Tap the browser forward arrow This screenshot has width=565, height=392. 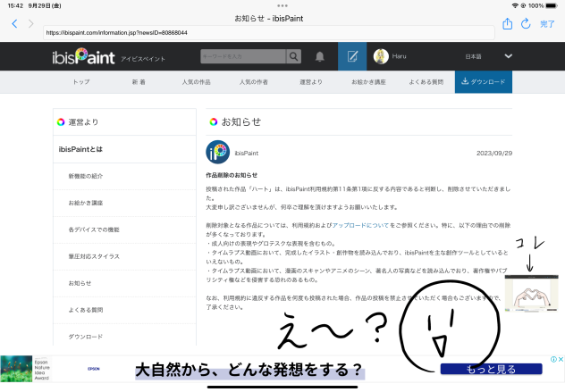click(31, 24)
